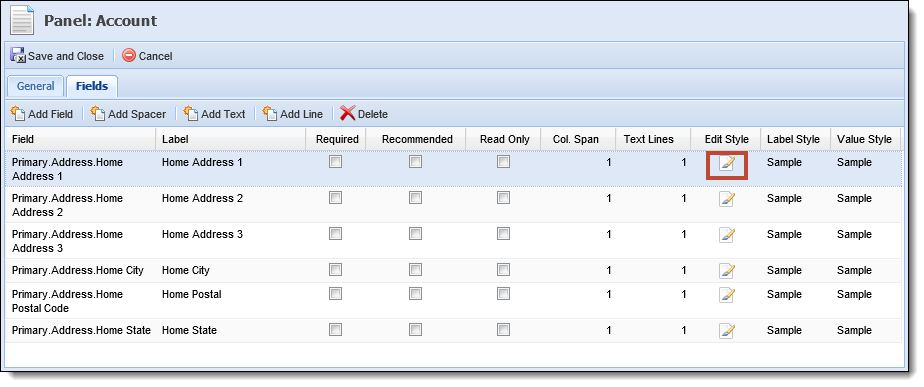
Task: Click the Add Text icon
Action: point(190,113)
